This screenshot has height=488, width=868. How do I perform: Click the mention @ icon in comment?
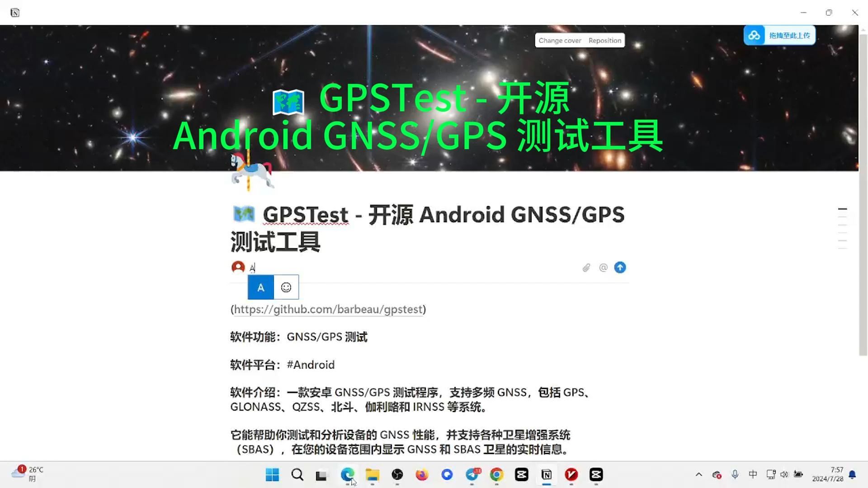pyautogui.click(x=603, y=268)
